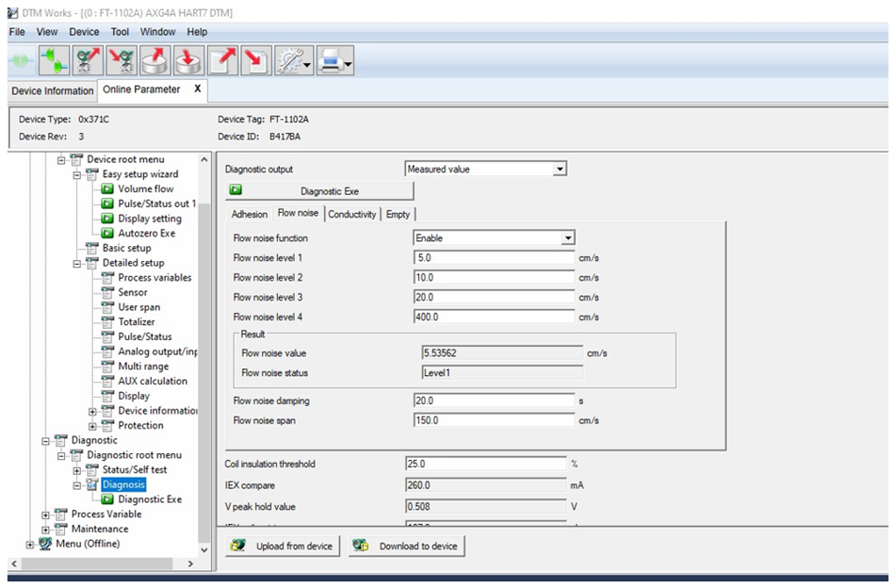Select Autozero Exe in the tree
Viewport: 895px width, 588px height.
(x=145, y=233)
